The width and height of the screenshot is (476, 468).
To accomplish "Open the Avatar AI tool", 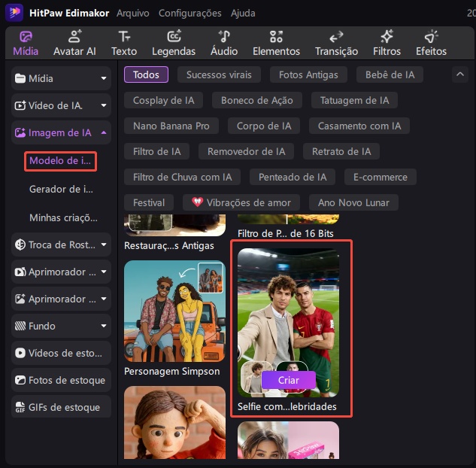I will click(74, 43).
